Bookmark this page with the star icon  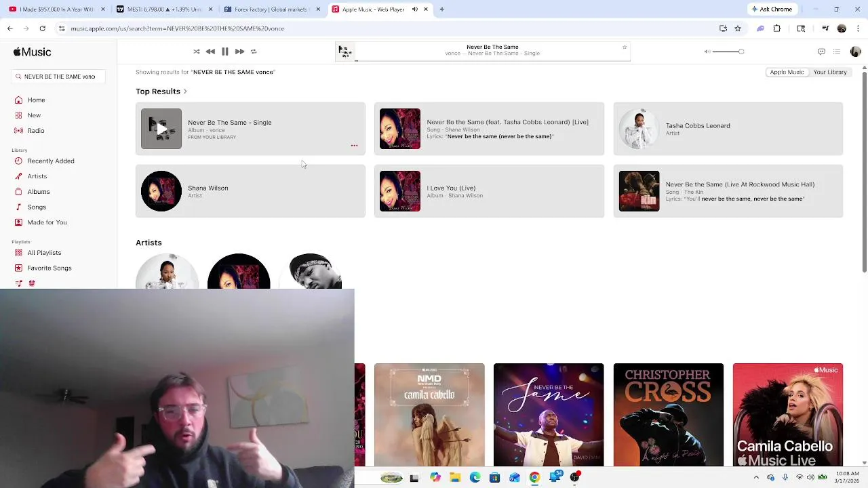coord(738,28)
